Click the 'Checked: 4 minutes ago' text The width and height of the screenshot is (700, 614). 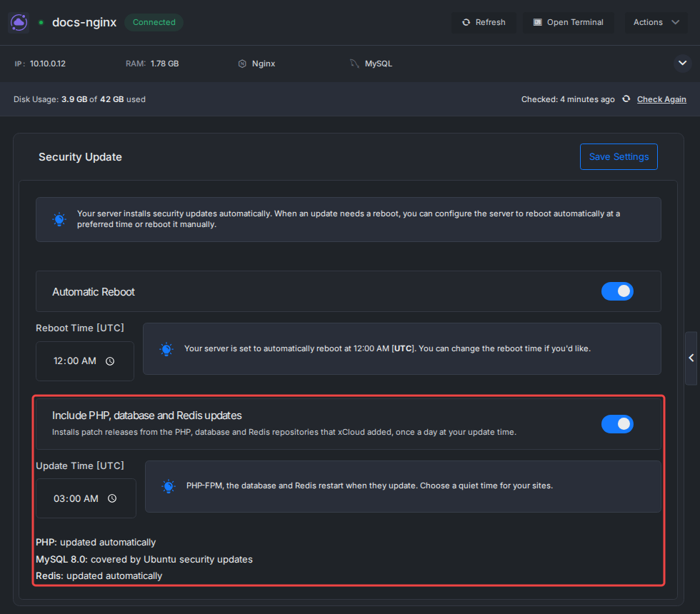[x=568, y=99]
